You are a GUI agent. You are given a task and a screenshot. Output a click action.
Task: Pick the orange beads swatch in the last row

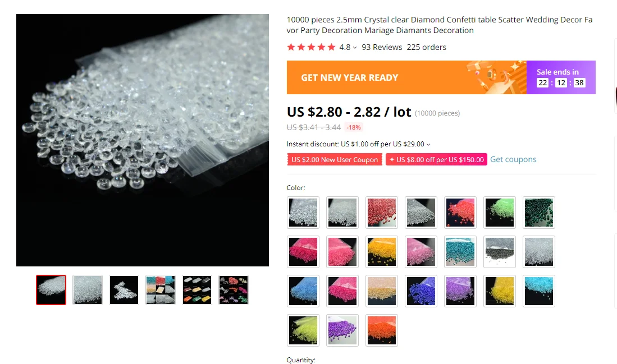click(382, 330)
